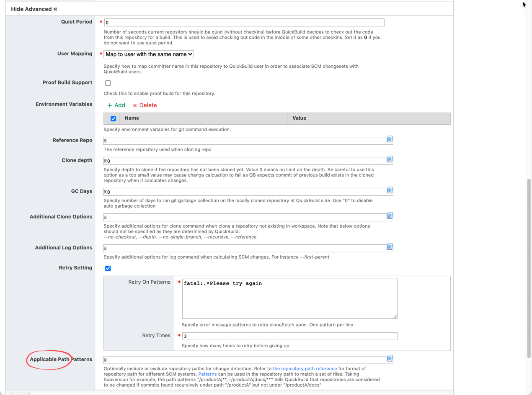Open script editor icon for Reference Repo
532x395 pixels.
389,139
